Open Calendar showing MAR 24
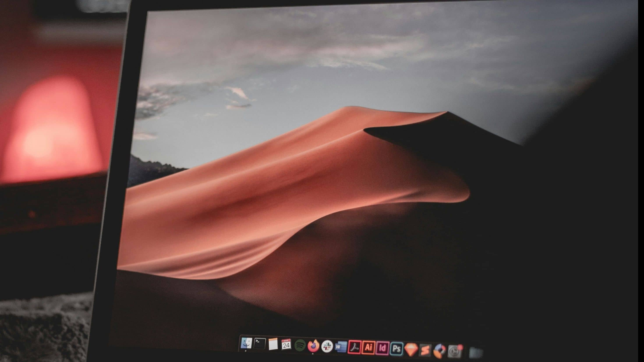 286,345
